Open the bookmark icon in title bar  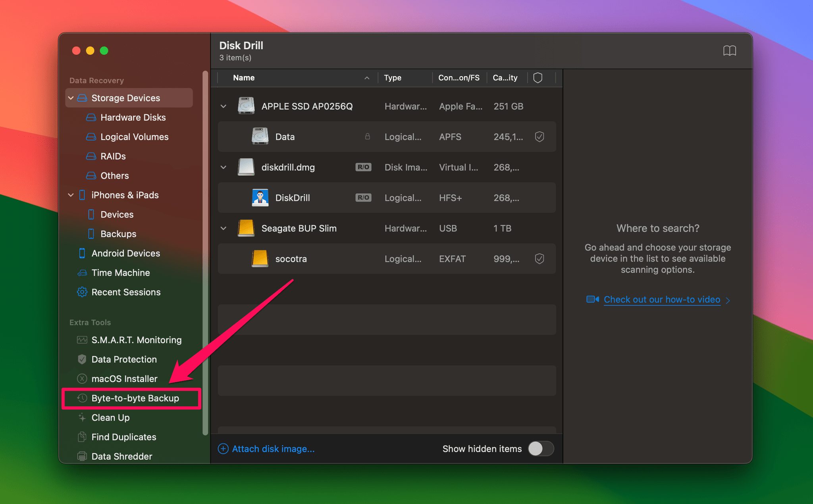coord(730,50)
